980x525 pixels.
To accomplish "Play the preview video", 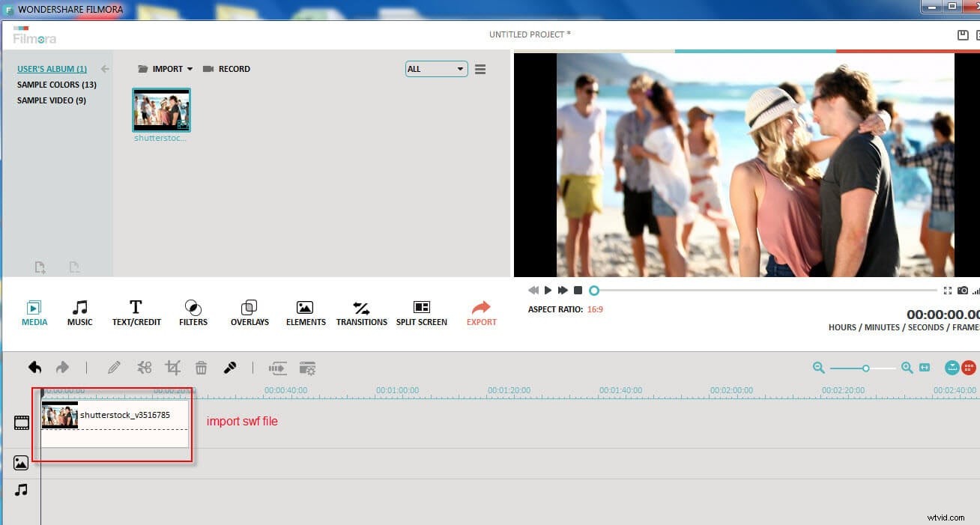I will (x=548, y=290).
